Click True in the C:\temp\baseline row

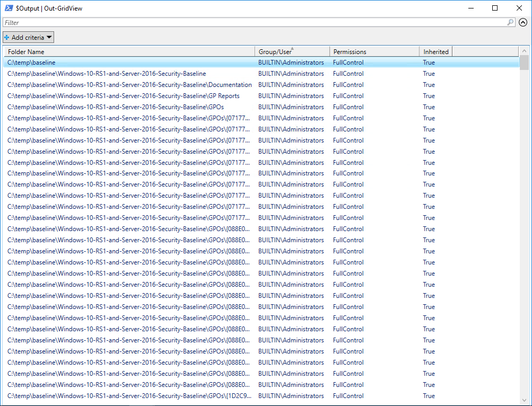(429, 63)
